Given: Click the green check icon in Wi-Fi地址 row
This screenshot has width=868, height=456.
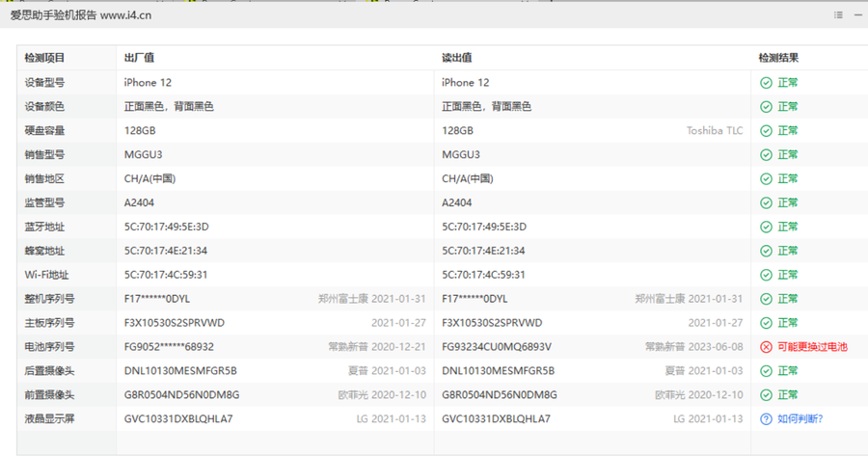Looking at the screenshot, I should click(766, 275).
